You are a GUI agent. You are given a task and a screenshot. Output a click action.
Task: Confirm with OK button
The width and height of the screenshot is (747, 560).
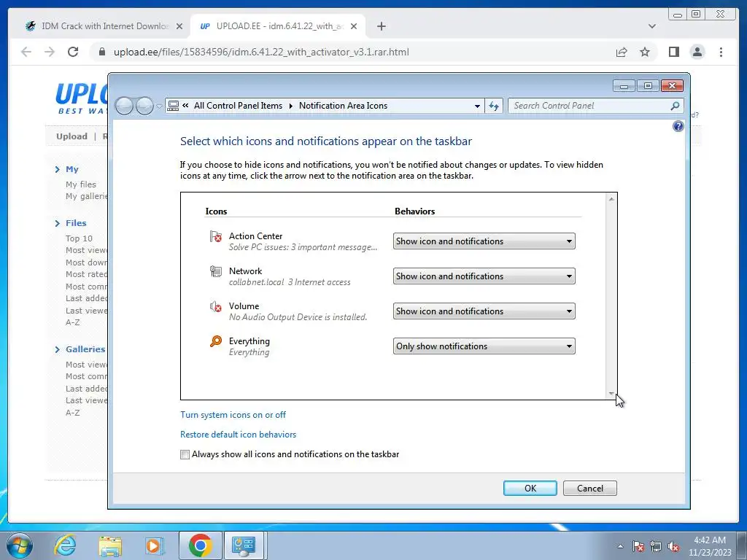(x=530, y=488)
